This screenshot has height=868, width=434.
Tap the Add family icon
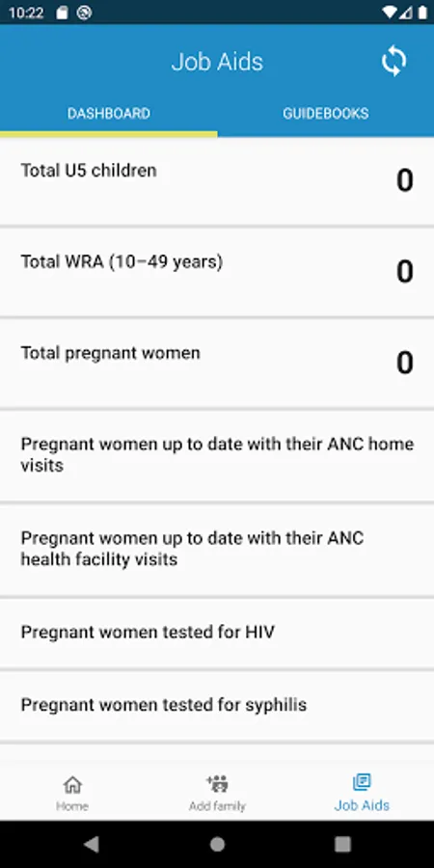tap(217, 783)
